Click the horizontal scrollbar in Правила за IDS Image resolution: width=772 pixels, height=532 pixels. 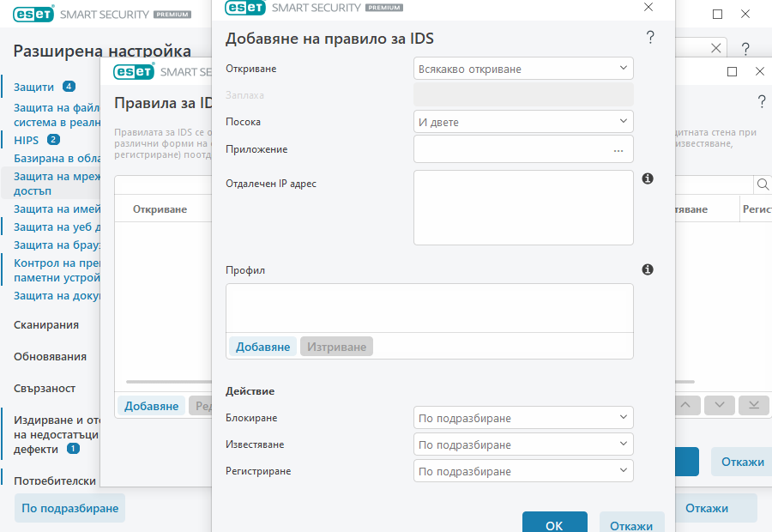point(167,381)
